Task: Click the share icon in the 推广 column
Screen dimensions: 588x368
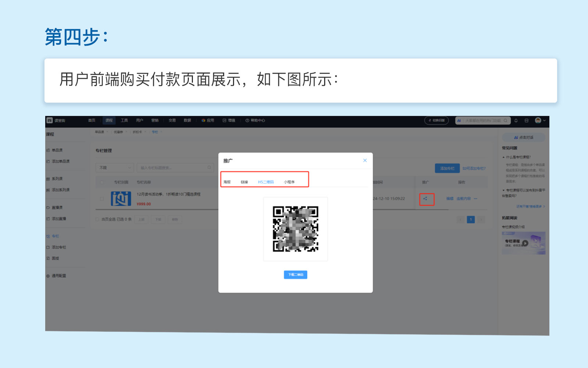Action: click(425, 199)
